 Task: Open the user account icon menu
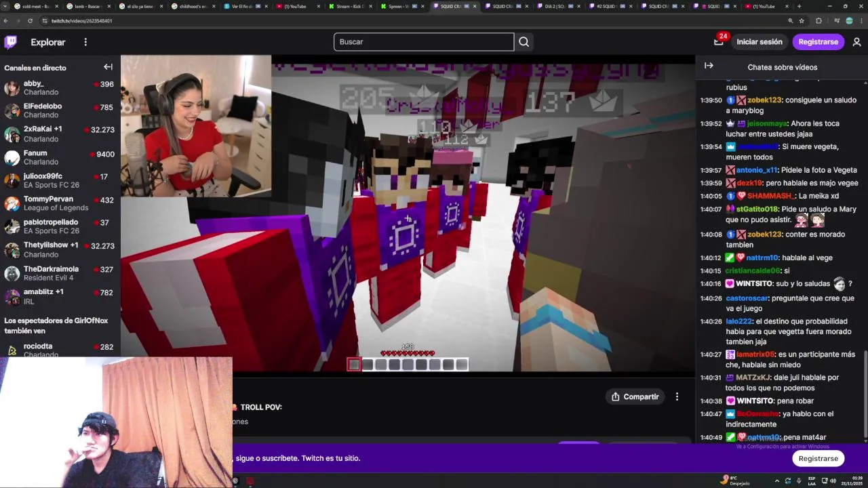[856, 42]
